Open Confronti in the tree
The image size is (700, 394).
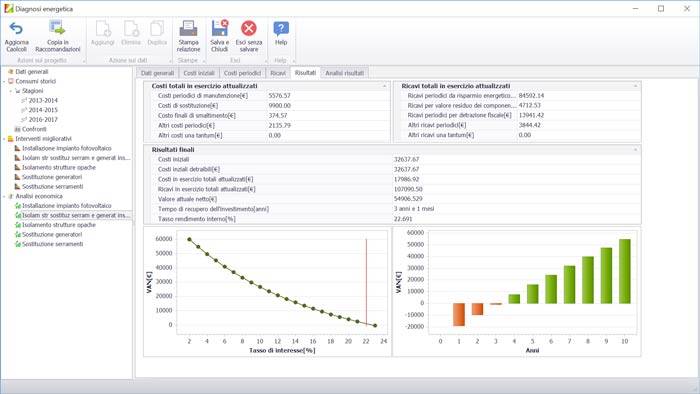click(34, 129)
